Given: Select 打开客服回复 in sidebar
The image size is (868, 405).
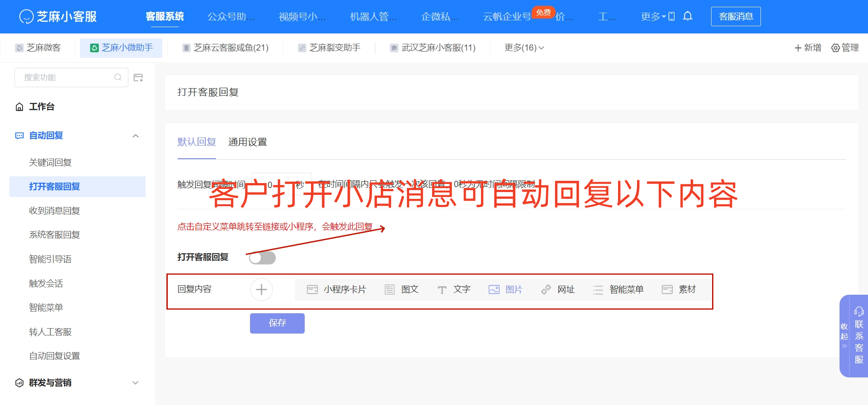Looking at the screenshot, I should pyautogui.click(x=77, y=187).
